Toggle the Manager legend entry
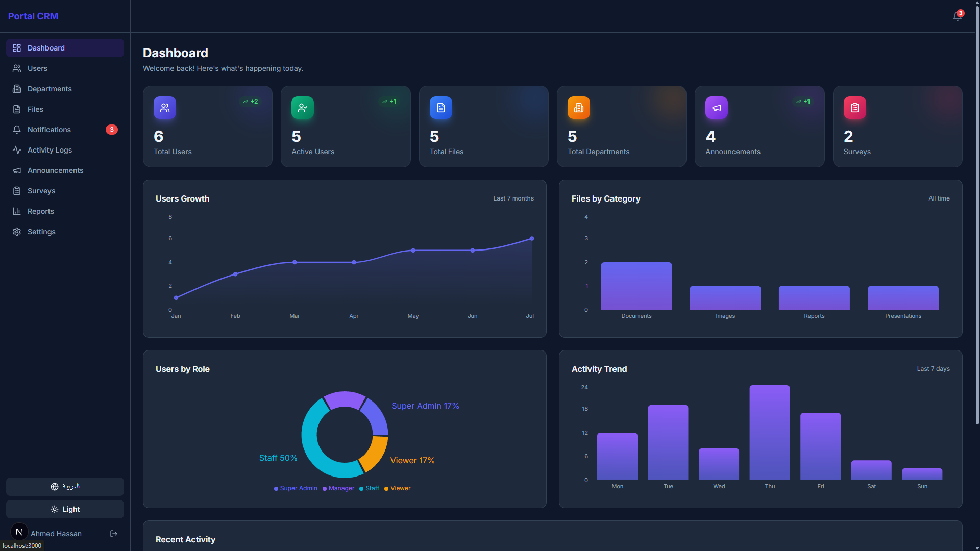 click(338, 488)
